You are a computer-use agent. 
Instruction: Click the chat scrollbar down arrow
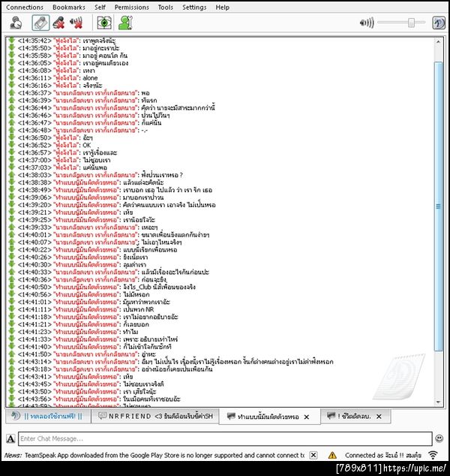438,402
